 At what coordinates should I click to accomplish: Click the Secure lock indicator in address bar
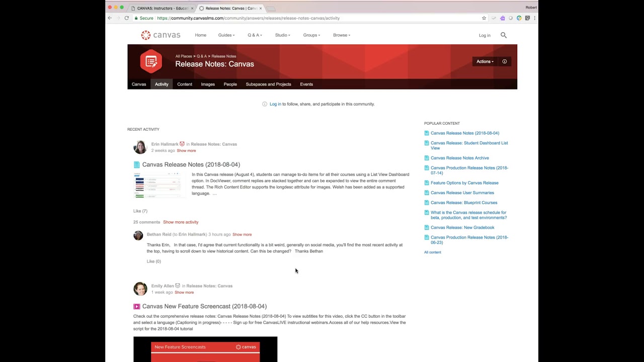[144, 18]
